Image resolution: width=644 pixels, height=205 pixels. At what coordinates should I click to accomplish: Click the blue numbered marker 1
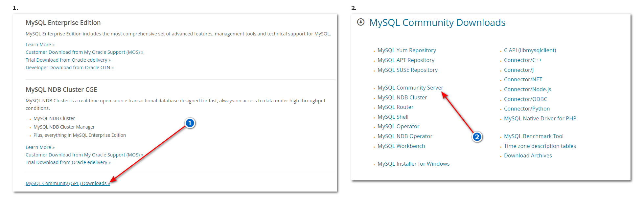[x=190, y=123]
